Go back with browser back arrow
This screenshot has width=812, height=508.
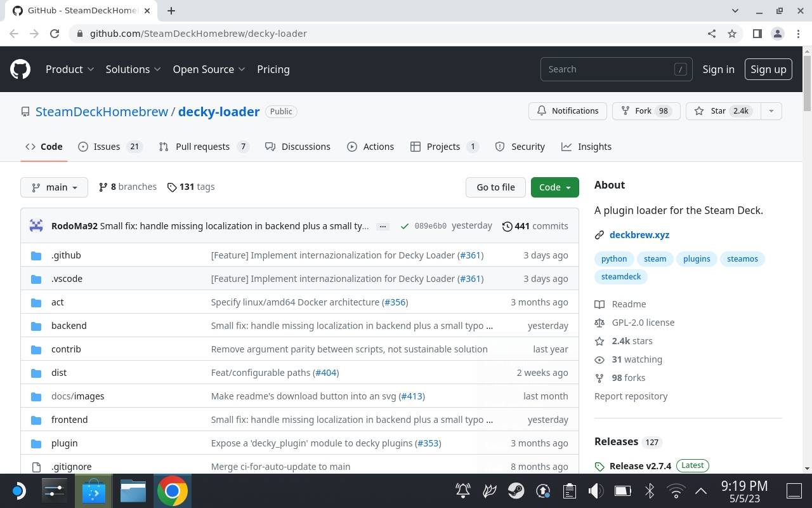pos(14,34)
